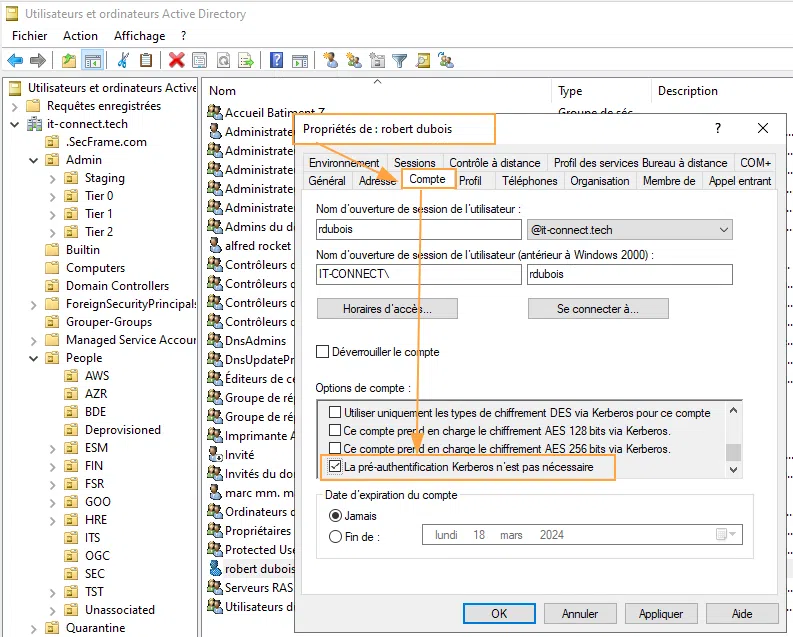Screen dimensions: 793x637
Task: Toggle the console tree show/hide icon
Action: pos(93,61)
